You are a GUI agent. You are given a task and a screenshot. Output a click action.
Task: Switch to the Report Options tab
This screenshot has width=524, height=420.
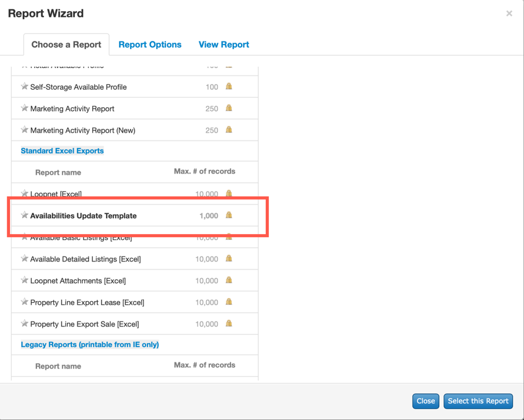pyautogui.click(x=150, y=45)
